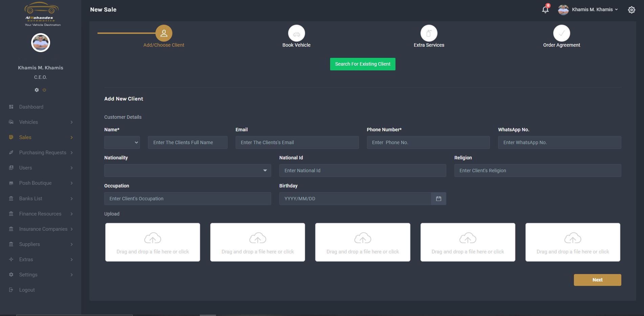The image size is (644, 316).
Task: Open Purchasing Requests menu item
Action: (x=43, y=153)
